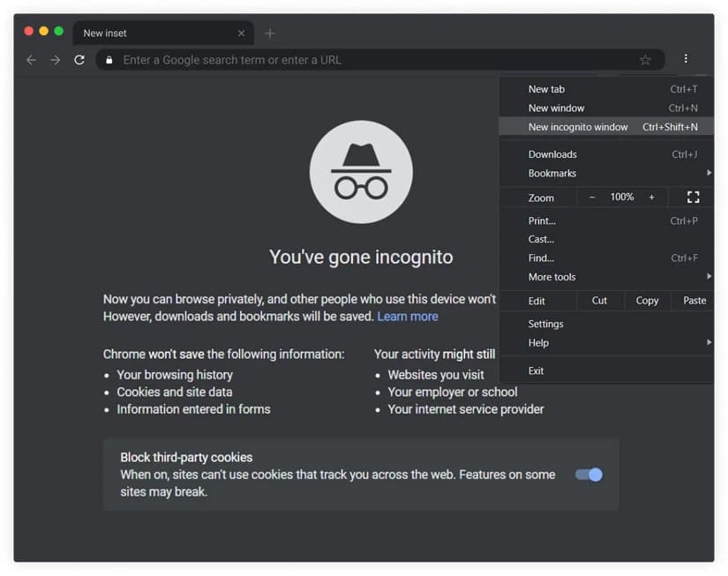Image resolution: width=728 pixels, height=576 pixels.
Task: Click the green maximize window button
Action: point(58,31)
